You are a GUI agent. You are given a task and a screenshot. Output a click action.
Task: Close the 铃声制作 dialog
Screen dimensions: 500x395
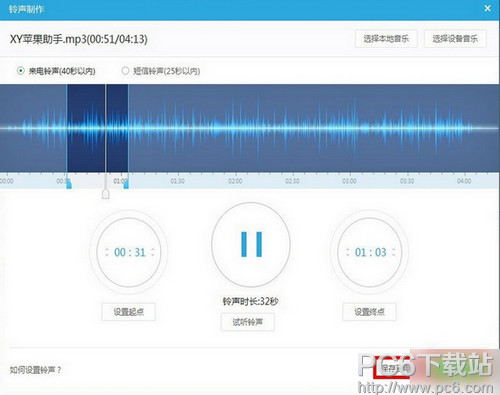point(487,8)
